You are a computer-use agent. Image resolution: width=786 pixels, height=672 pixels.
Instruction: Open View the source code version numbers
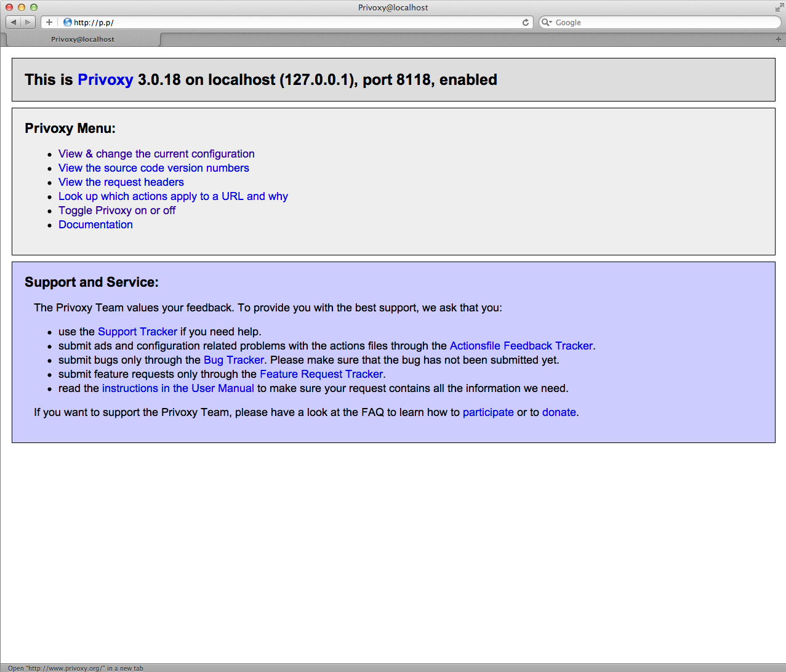pyautogui.click(x=154, y=168)
